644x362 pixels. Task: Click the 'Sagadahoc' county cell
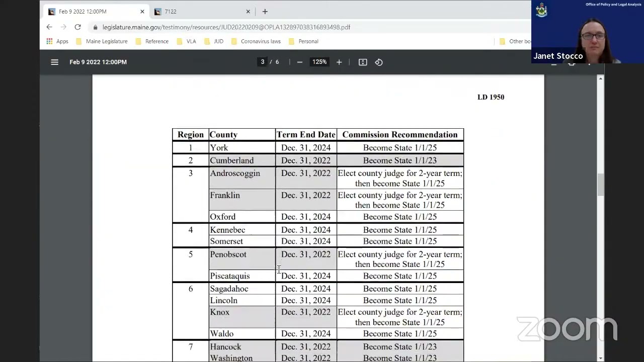click(x=242, y=289)
